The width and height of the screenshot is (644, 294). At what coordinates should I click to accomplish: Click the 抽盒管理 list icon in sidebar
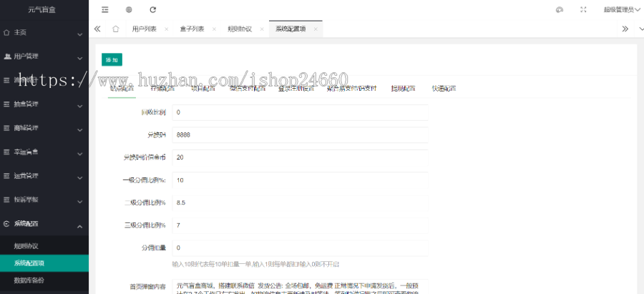[x=6, y=104]
